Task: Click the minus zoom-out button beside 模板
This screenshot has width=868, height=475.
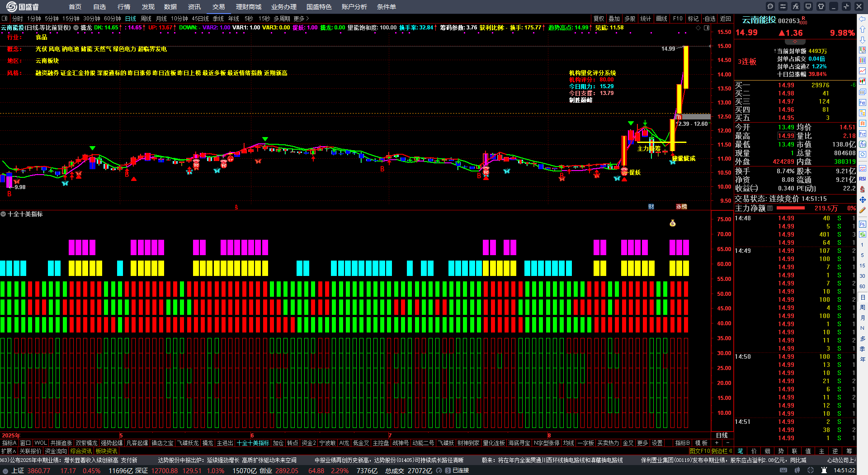Action: [727, 443]
